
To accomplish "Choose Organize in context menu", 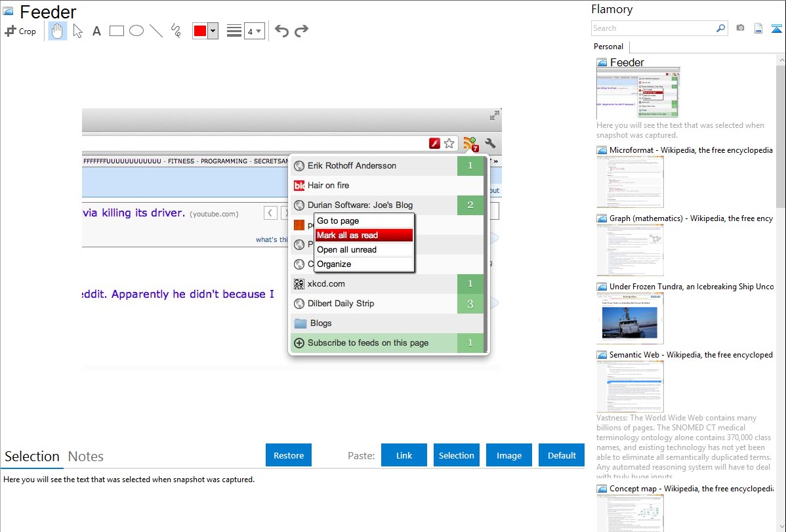I will (x=364, y=264).
